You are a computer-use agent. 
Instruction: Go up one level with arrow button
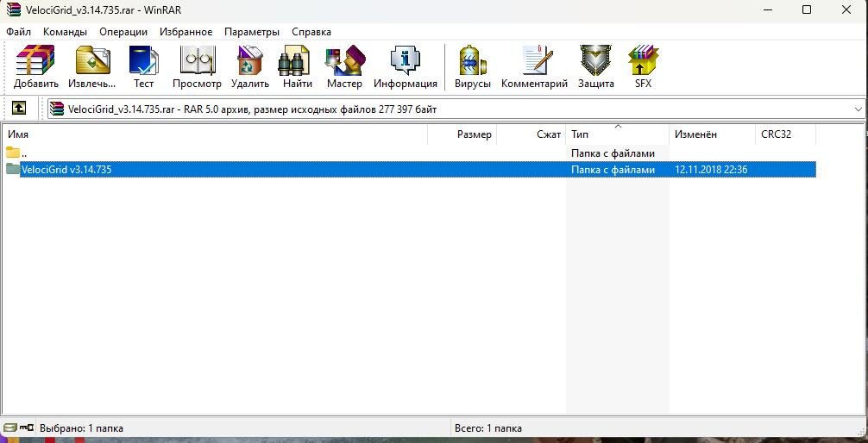pos(19,109)
